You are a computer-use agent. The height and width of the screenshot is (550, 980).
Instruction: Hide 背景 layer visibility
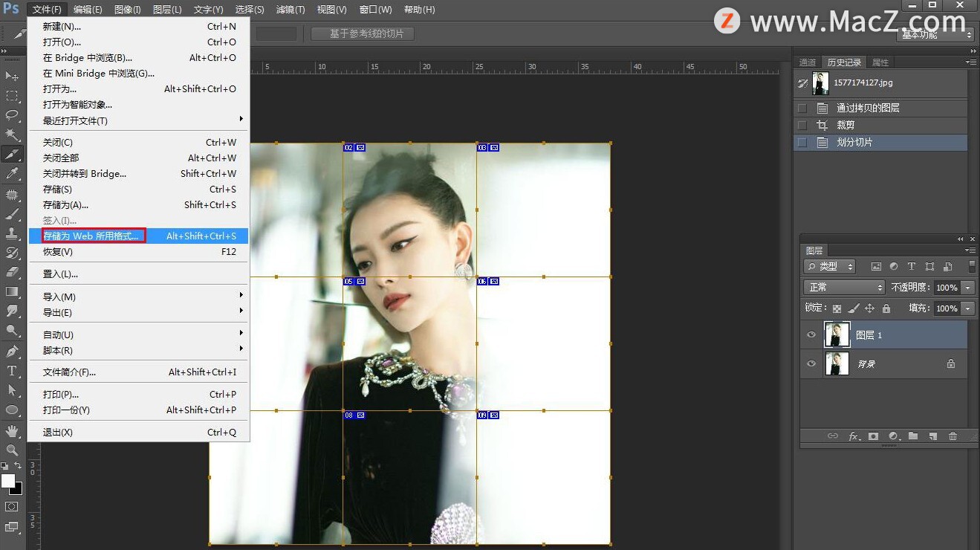click(811, 363)
